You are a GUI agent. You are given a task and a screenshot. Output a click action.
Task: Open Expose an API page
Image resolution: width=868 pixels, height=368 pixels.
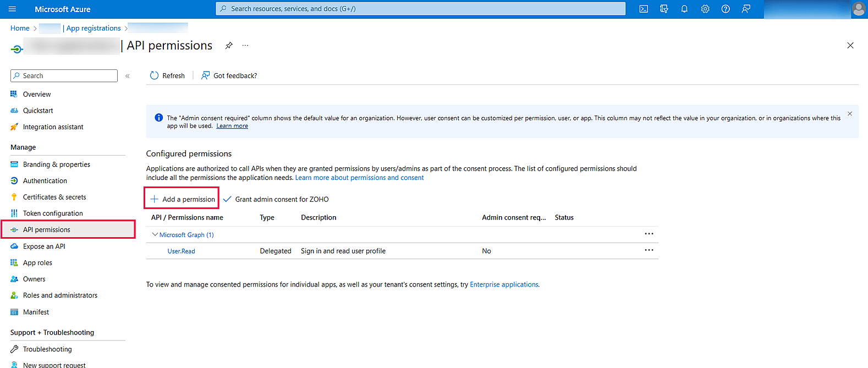pos(44,246)
